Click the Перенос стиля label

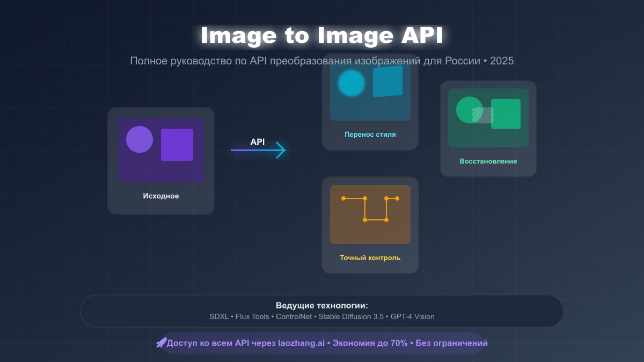coord(370,135)
